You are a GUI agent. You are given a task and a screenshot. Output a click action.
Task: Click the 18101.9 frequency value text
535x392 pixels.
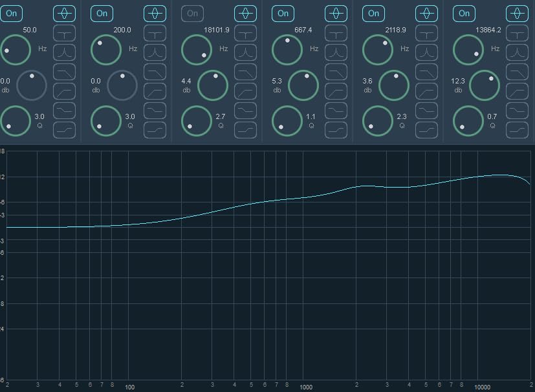click(x=217, y=30)
